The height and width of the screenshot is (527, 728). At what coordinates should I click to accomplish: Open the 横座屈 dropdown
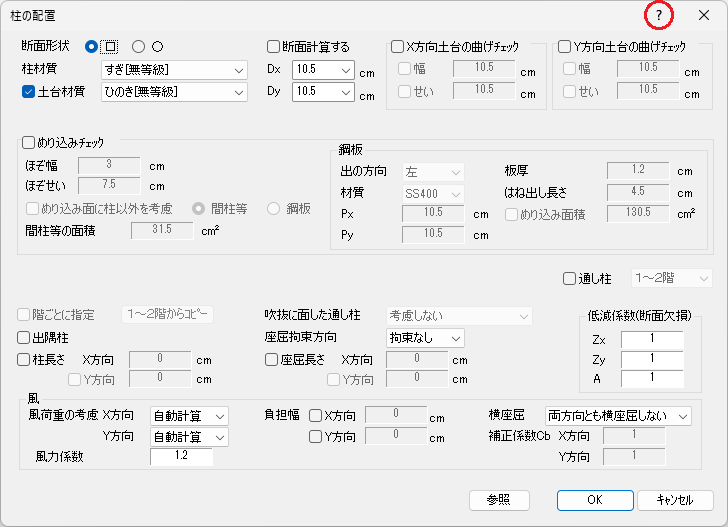pyautogui.click(x=618, y=415)
